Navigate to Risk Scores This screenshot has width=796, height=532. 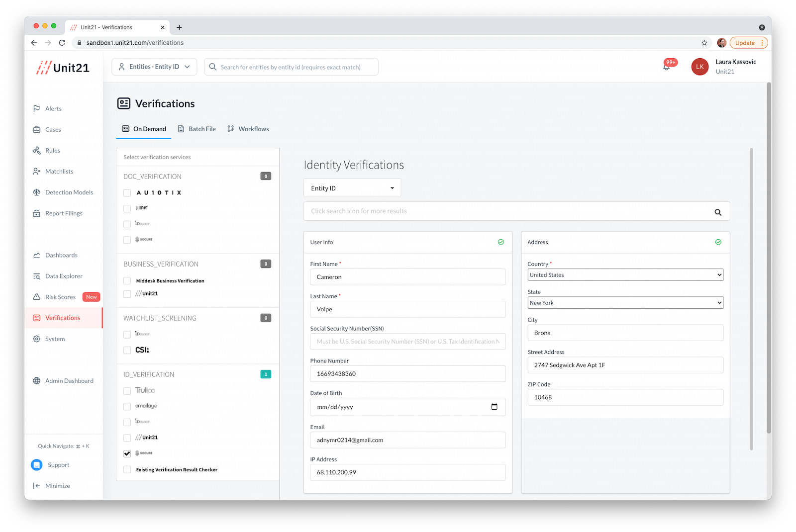click(60, 297)
